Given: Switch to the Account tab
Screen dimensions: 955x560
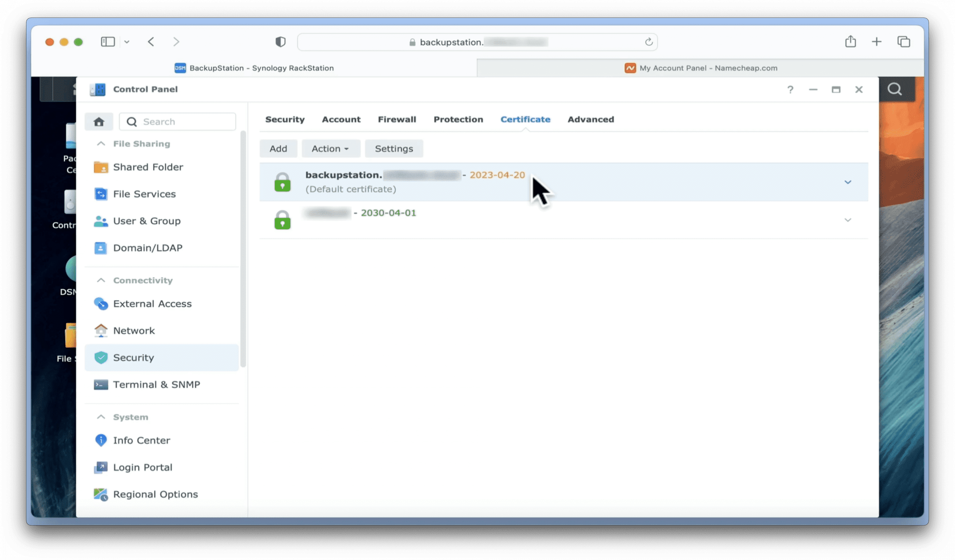Looking at the screenshot, I should pyautogui.click(x=341, y=119).
